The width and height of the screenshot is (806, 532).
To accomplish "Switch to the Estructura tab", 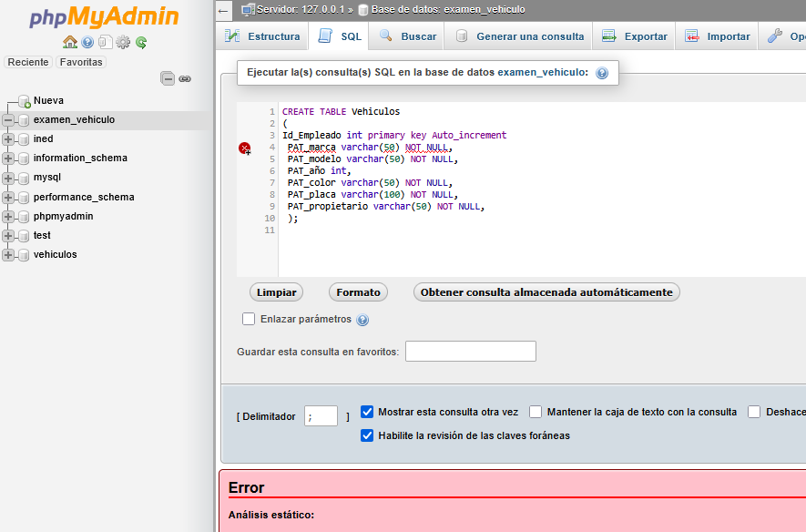I will pos(263,36).
